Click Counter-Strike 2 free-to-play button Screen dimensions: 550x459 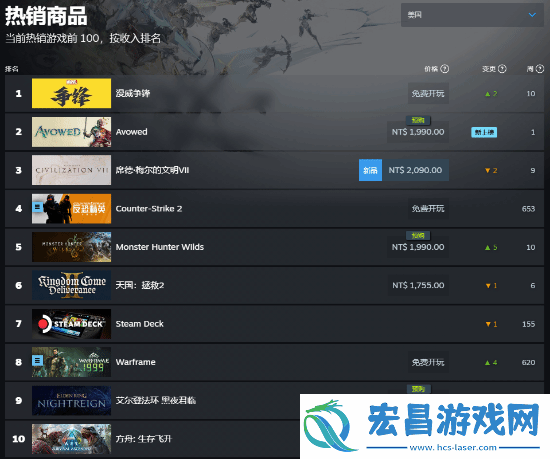coord(428,209)
